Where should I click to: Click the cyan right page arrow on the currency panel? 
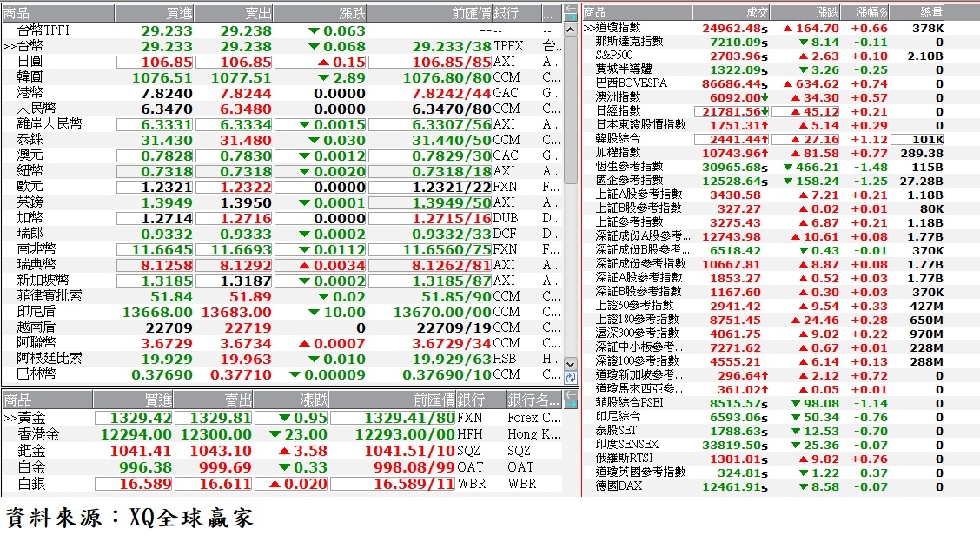coord(571,17)
